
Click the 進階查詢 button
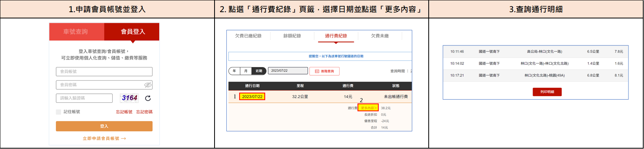(324, 71)
